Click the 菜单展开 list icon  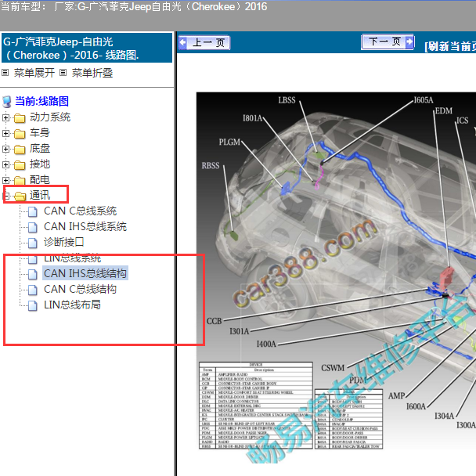pyautogui.click(x=5, y=73)
